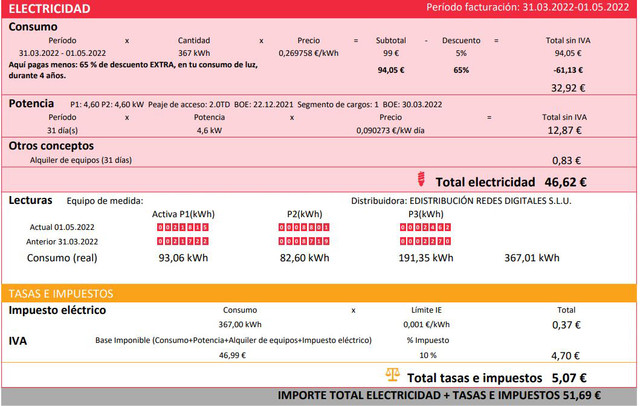
Task: Click the ELECTRICIDAD header title
Action: pos(49,9)
